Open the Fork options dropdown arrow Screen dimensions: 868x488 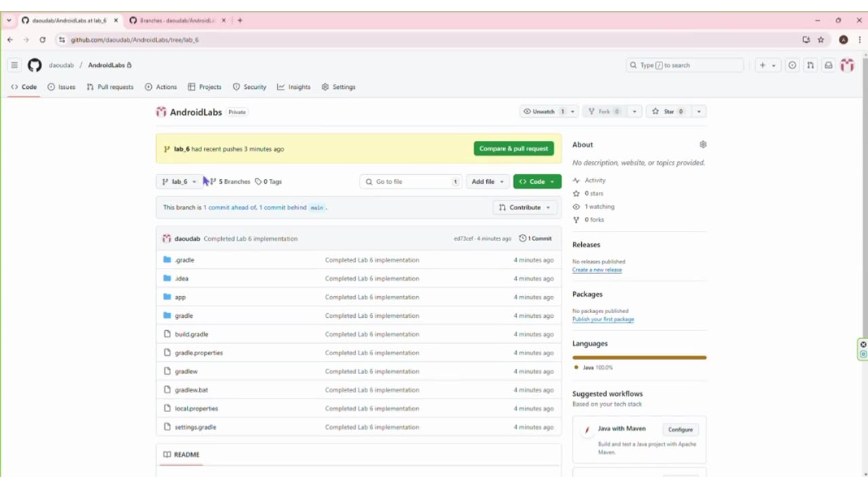pos(635,112)
